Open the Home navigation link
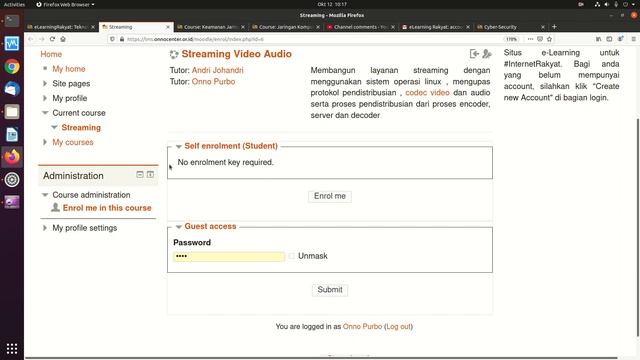Viewport: 640px width, 360px height. coord(51,54)
